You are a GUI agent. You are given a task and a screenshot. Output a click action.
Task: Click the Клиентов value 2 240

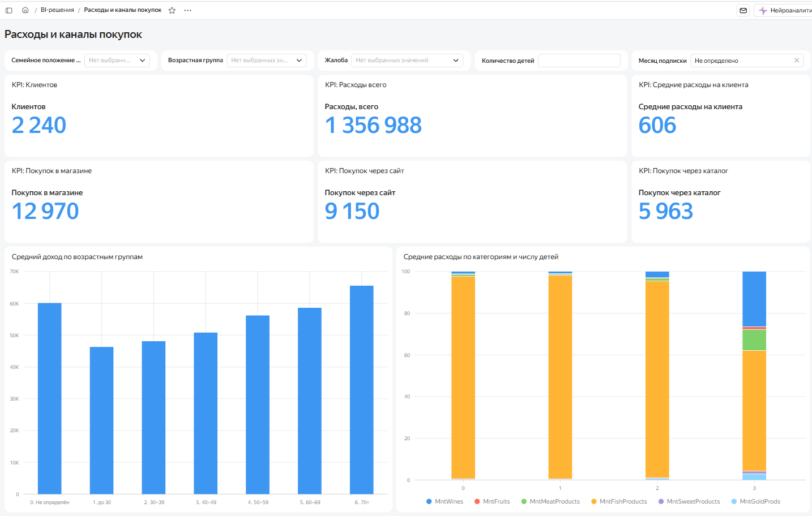click(x=39, y=125)
